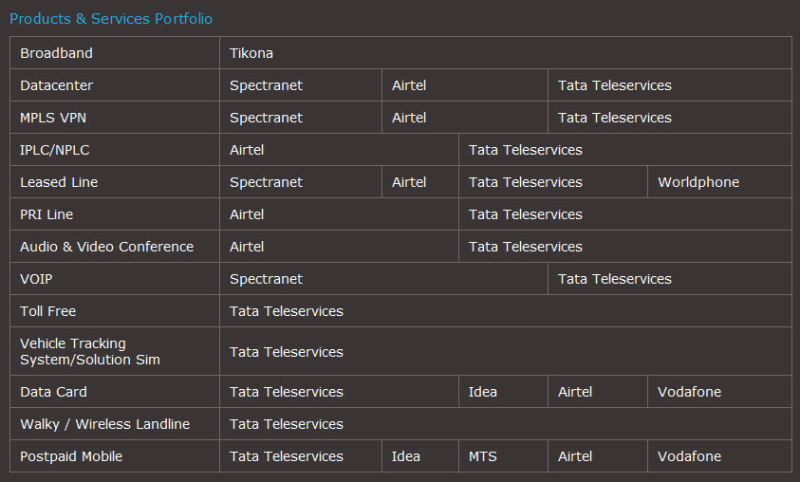Image resolution: width=800 pixels, height=482 pixels.
Task: Select the PRI Line category cell
Action: [47, 214]
